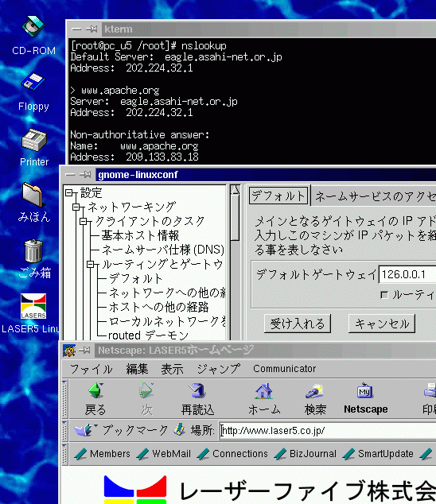Click the pin icon in Netscape title bar
436x504 pixels.
coord(84,351)
